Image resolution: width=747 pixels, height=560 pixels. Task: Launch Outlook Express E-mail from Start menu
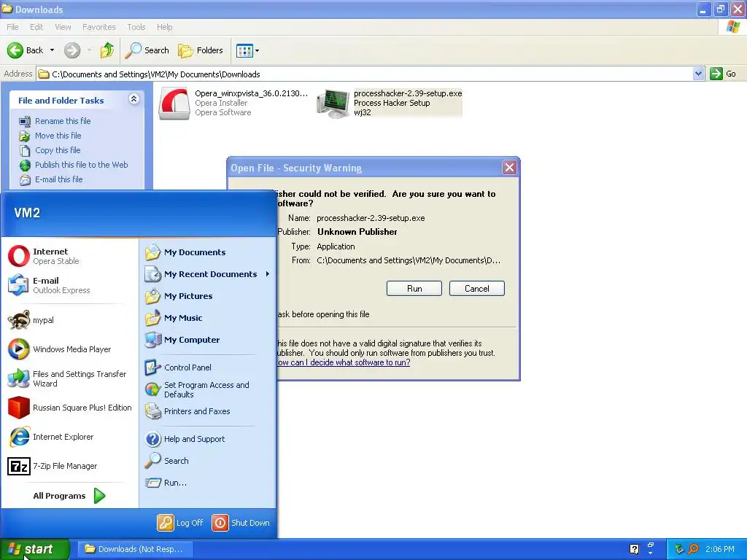click(x=69, y=285)
